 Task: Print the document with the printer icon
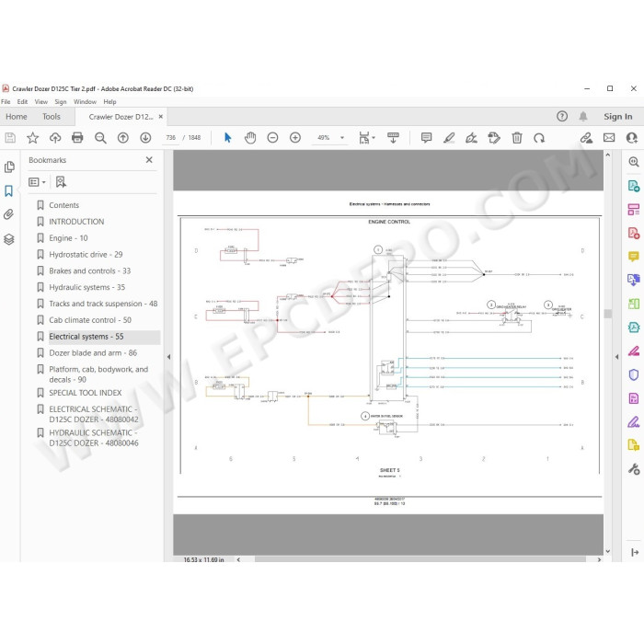[x=77, y=138]
